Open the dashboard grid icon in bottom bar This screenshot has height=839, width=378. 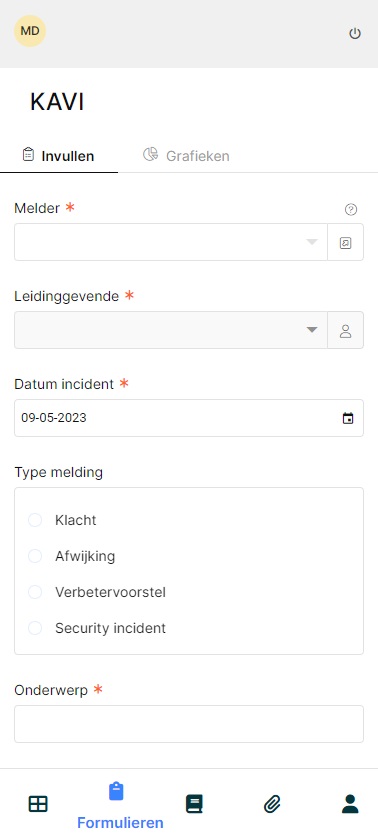[38, 804]
